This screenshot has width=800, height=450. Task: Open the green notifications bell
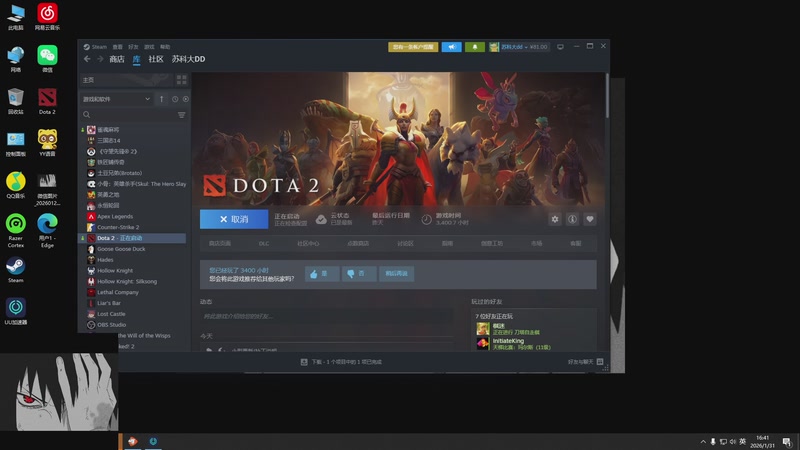tap(474, 47)
